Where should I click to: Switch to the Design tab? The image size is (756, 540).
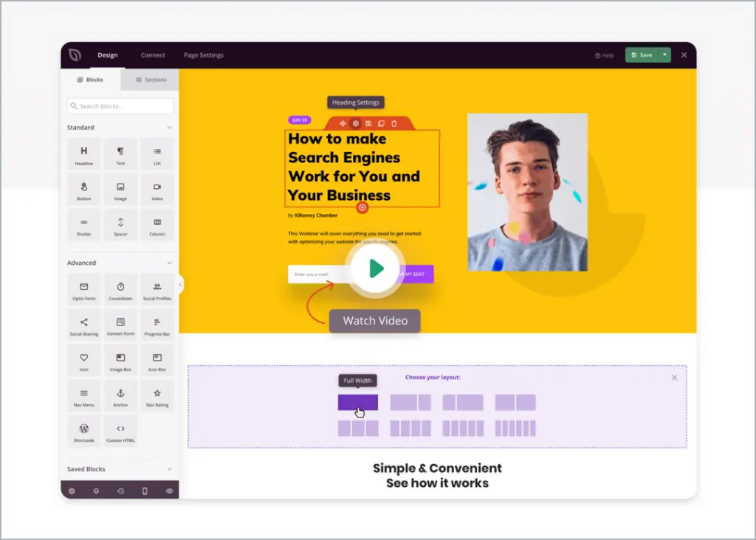(x=108, y=55)
